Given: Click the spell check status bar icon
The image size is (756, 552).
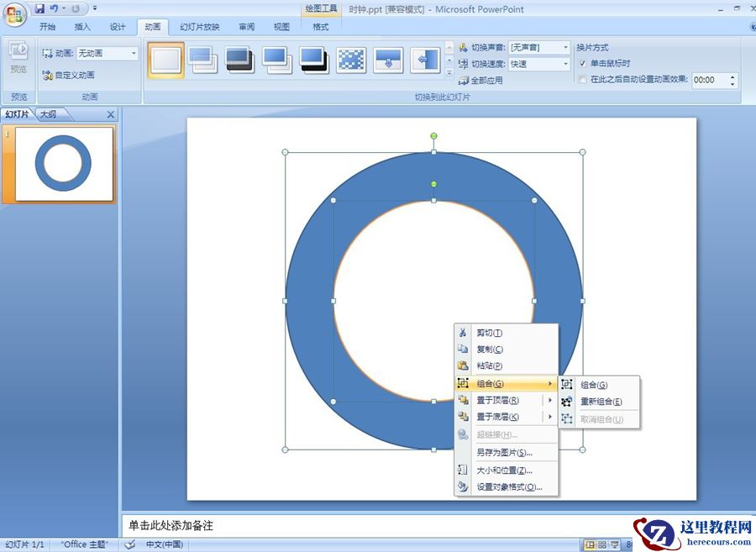Looking at the screenshot, I should coord(130,544).
